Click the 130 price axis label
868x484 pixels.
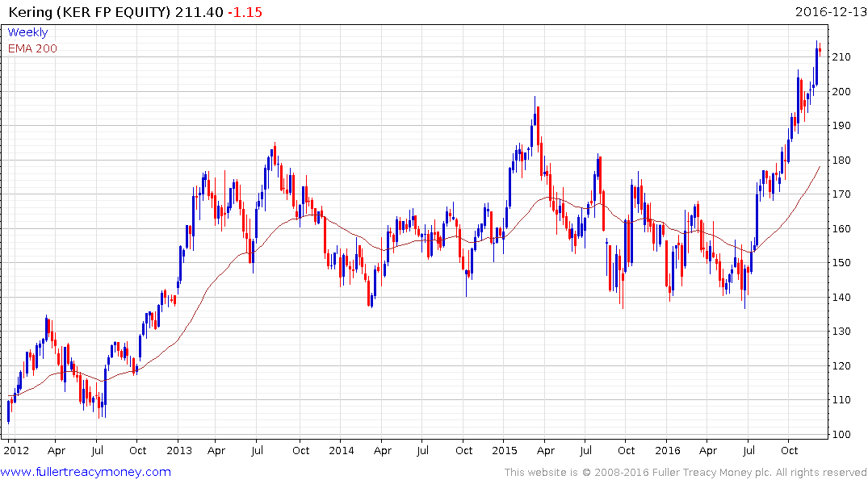pos(841,332)
